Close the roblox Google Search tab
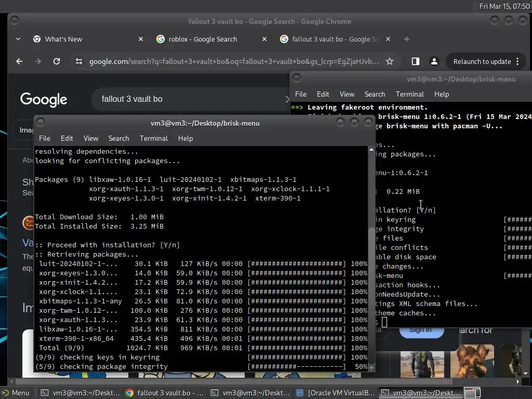The height and width of the screenshot is (399, 532). [x=264, y=39]
